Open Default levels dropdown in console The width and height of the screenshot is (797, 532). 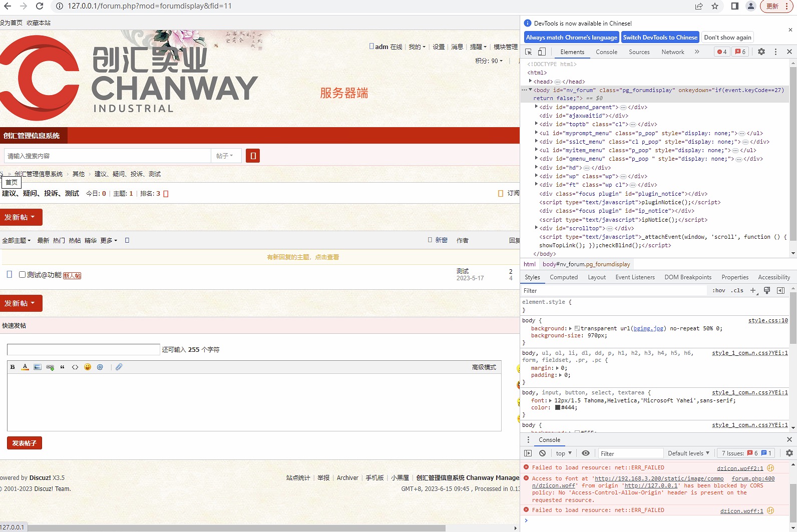[x=688, y=453]
